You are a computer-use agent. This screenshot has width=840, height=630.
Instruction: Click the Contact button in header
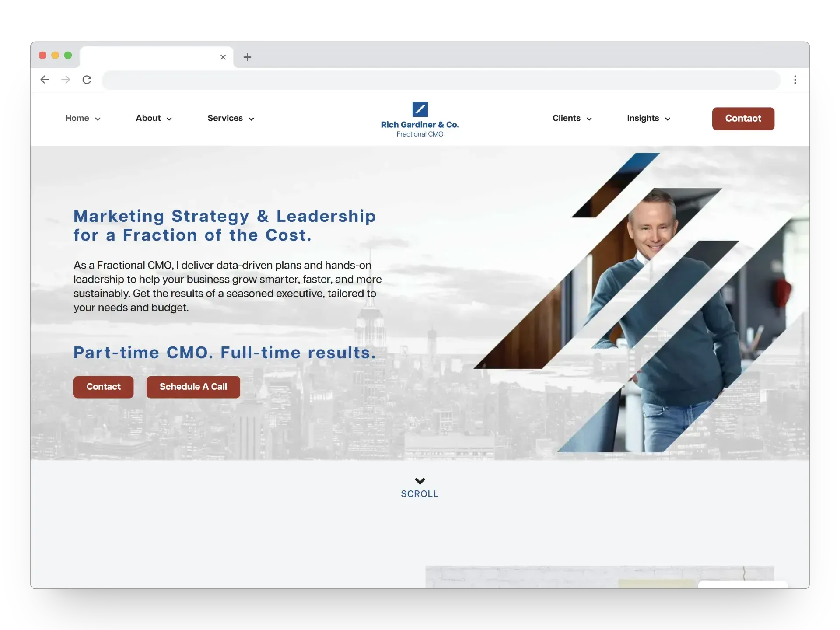(x=743, y=119)
